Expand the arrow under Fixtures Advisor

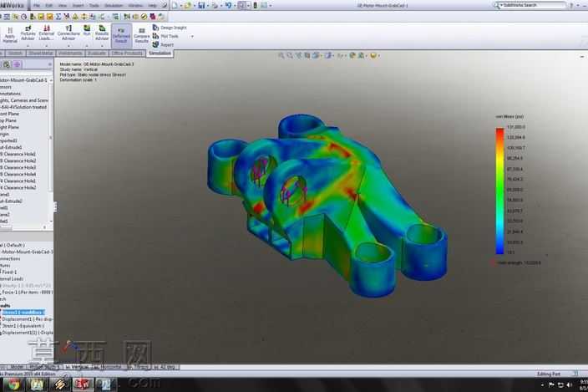[28, 46]
